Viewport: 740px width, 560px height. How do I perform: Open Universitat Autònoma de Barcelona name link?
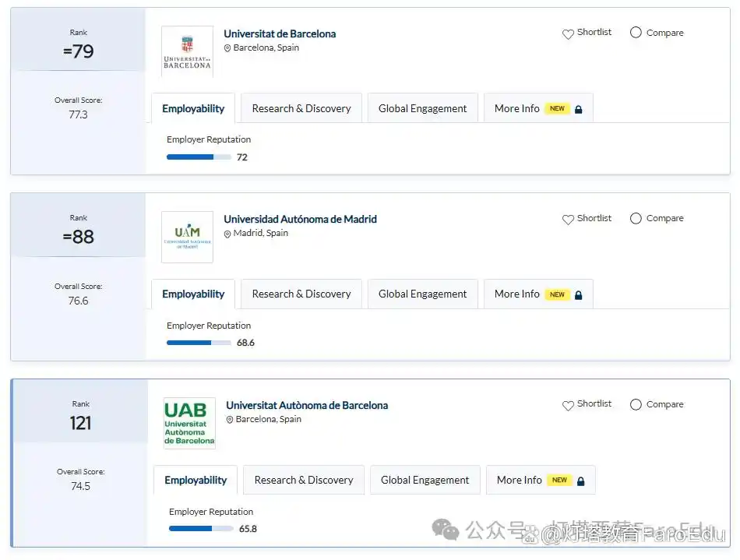click(307, 405)
